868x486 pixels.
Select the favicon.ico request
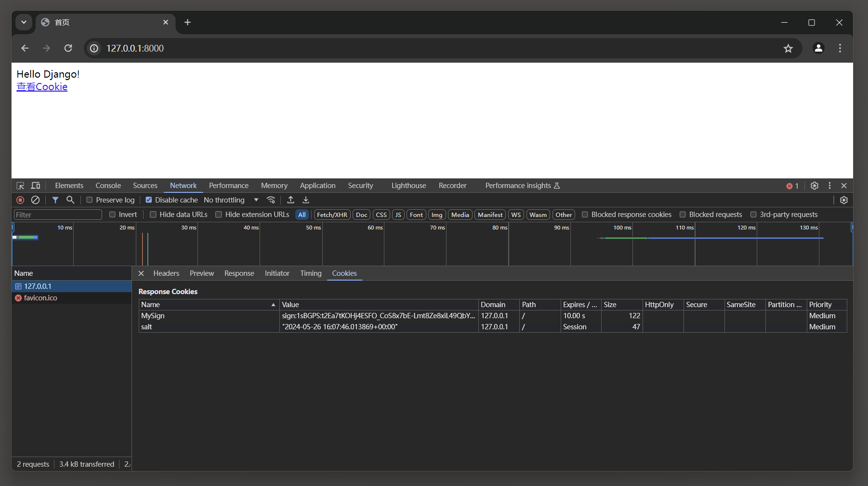click(71, 298)
